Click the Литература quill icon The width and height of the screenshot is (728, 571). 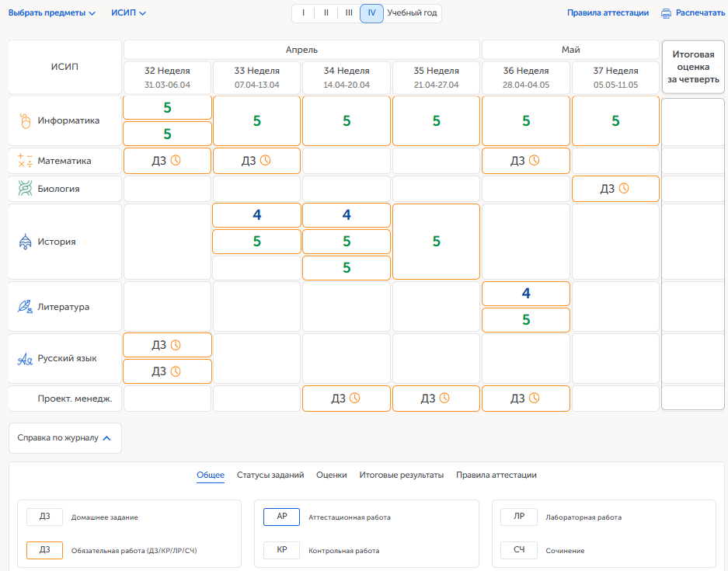coord(25,307)
